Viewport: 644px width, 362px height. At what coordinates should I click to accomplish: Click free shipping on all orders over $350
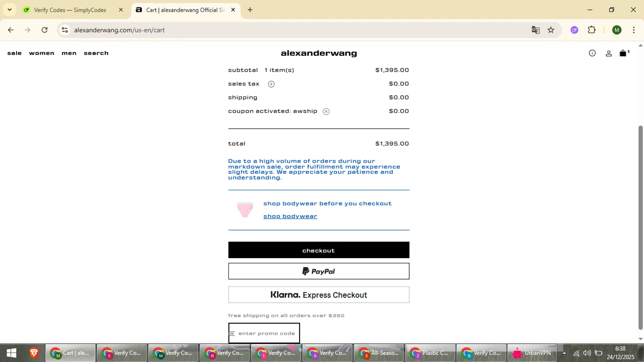coord(286,316)
